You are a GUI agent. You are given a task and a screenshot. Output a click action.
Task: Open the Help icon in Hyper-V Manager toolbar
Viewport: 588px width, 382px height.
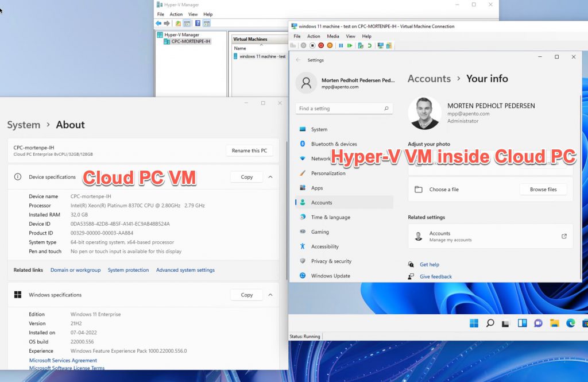click(x=198, y=24)
